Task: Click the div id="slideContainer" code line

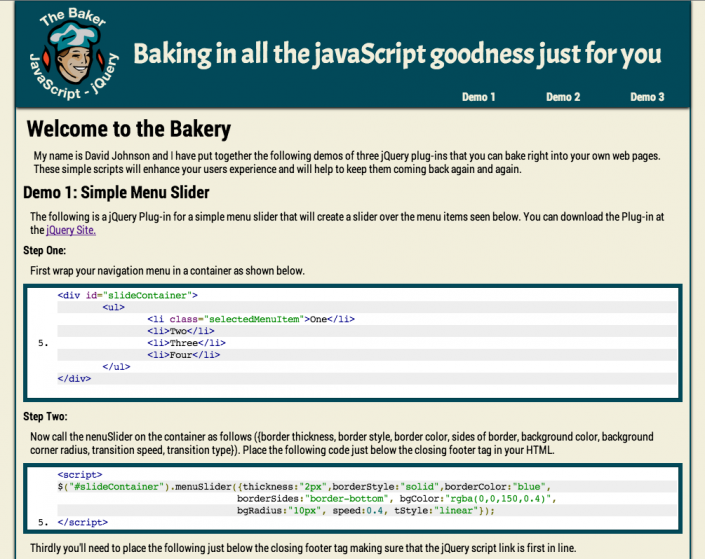Action: tap(128, 295)
